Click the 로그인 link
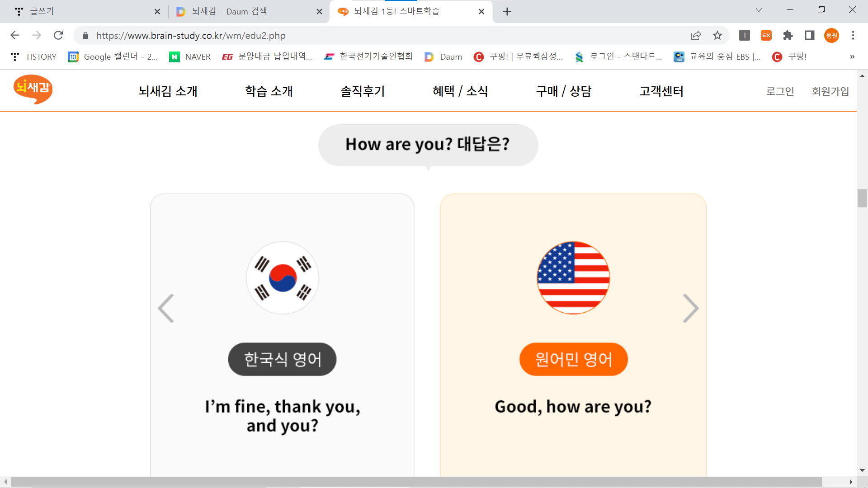This screenshot has height=488, width=868. 780,91
